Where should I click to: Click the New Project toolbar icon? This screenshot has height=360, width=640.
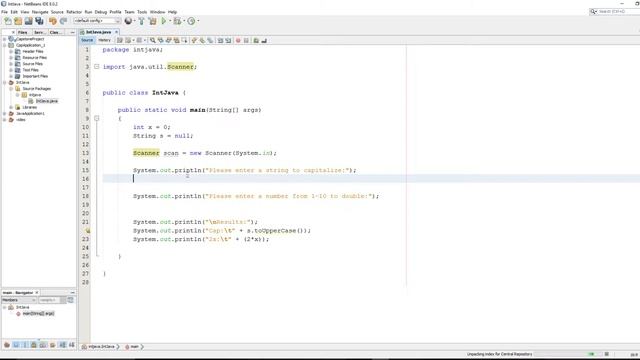18,21
